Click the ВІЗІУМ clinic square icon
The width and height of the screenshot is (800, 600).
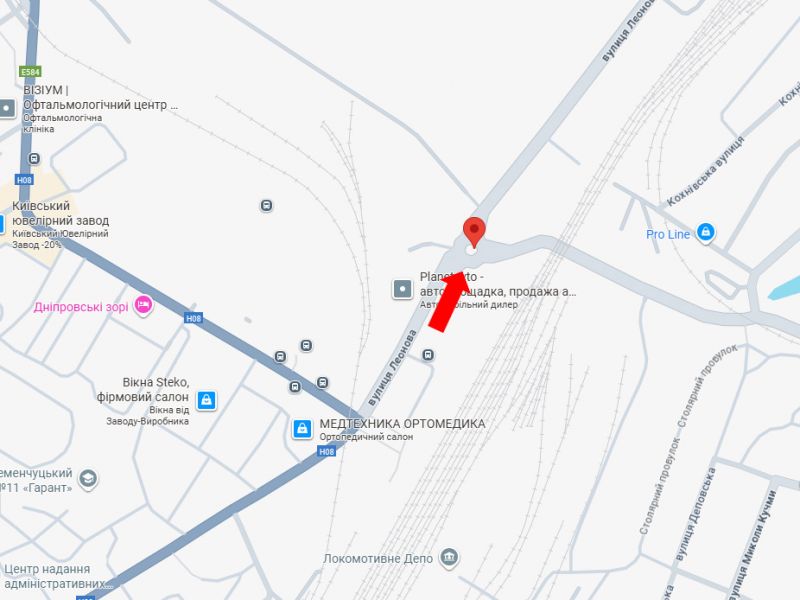point(7,108)
